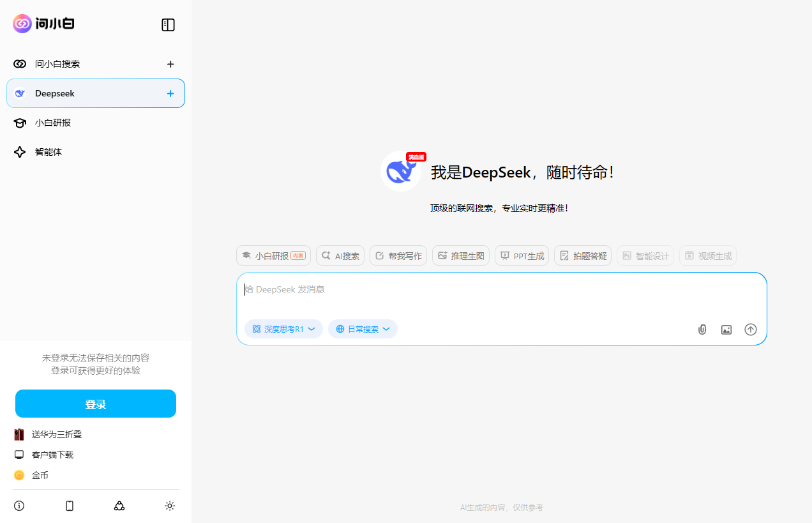
Task: Click the golden 金币 coin swatch
Action: pyautogui.click(x=19, y=475)
